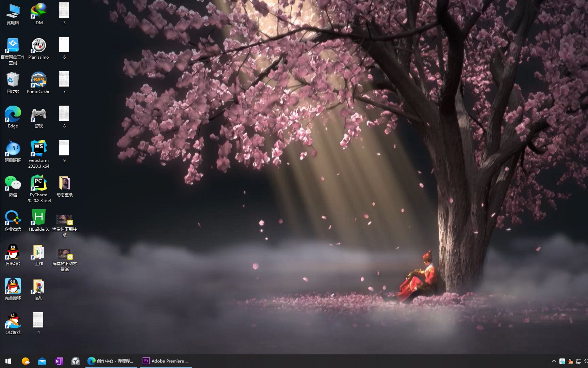Select the IDM desktop shortcut

[38, 14]
